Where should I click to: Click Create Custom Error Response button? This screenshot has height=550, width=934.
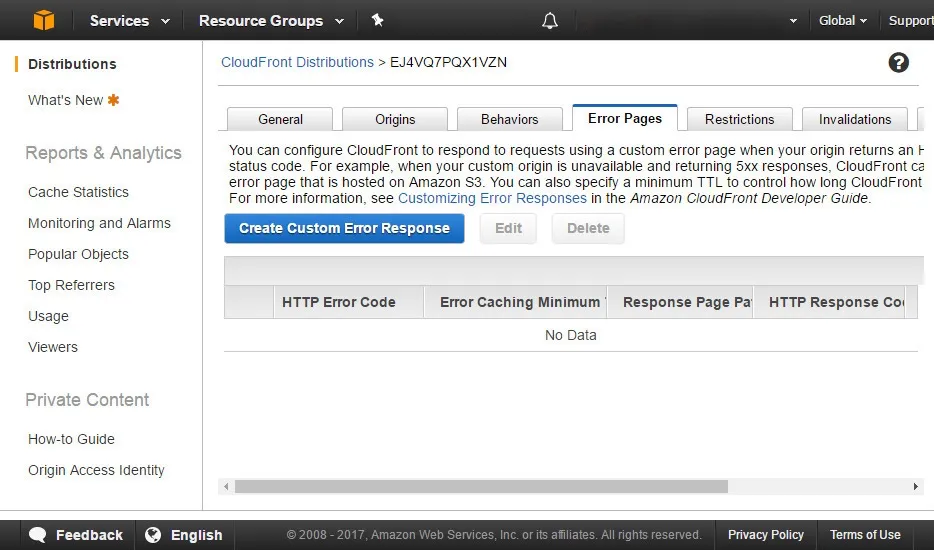tap(344, 228)
